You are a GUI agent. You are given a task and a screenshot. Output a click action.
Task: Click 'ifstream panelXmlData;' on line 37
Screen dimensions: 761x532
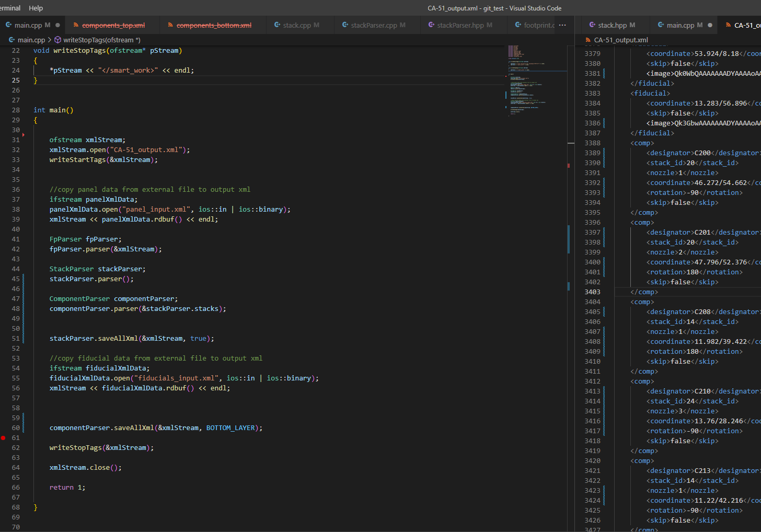tap(94, 199)
